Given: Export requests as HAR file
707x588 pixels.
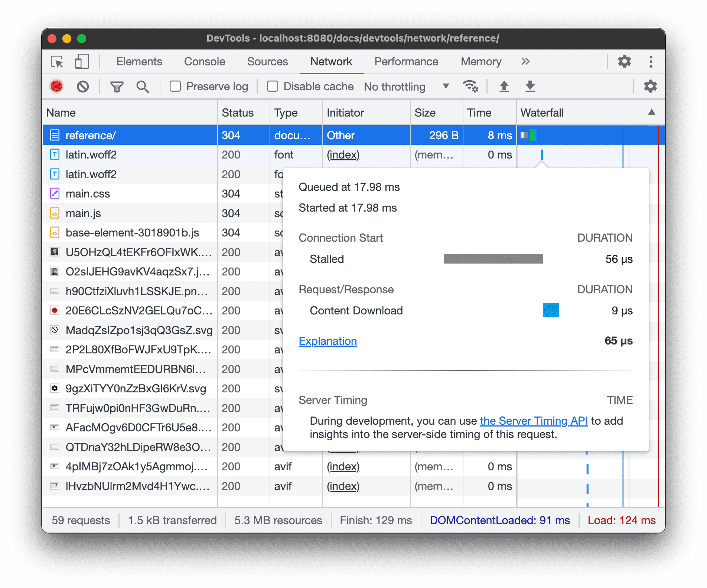Looking at the screenshot, I should 530,86.
